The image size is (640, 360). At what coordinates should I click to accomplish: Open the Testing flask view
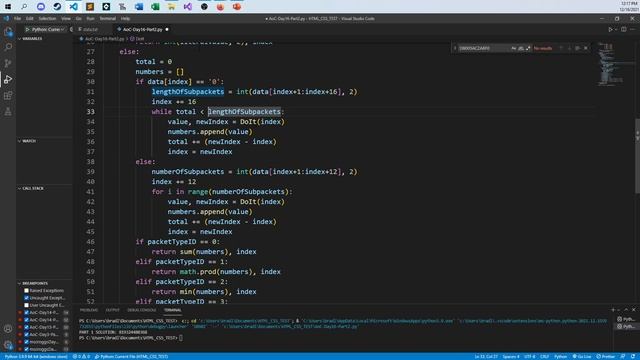[8, 111]
